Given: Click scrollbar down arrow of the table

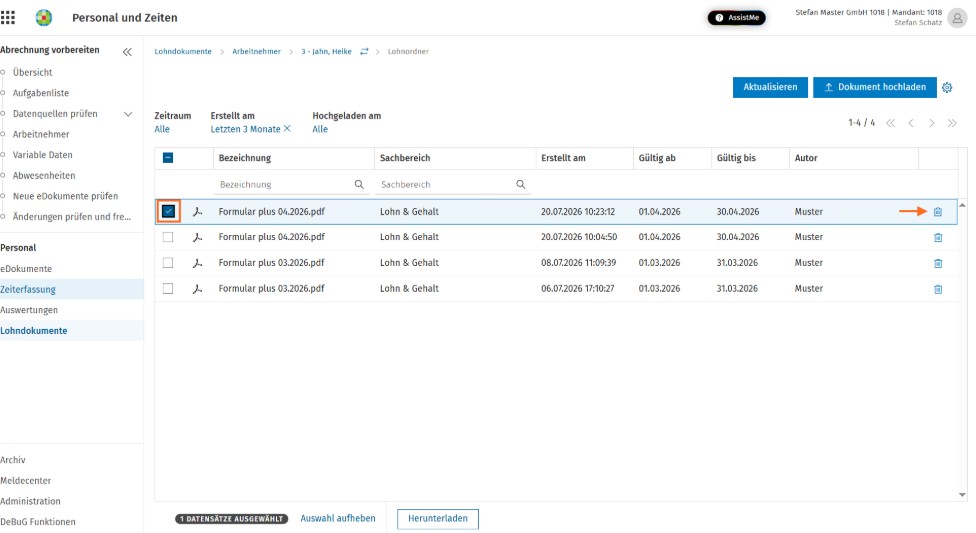Looking at the screenshot, I should click(x=962, y=495).
